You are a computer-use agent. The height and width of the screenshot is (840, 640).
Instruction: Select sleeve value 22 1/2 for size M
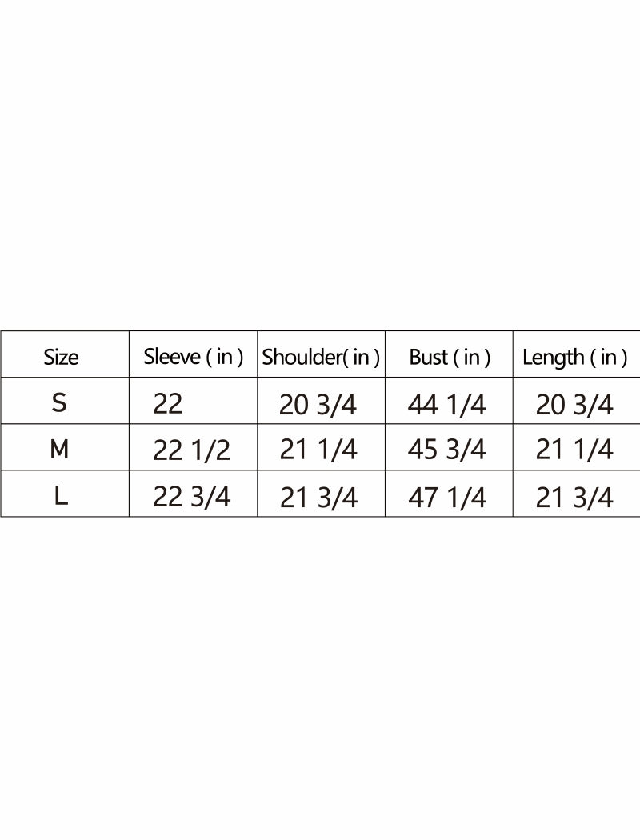coord(191,450)
